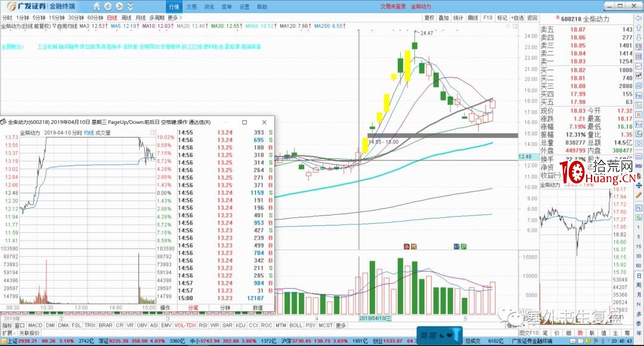Switch chart to 1分钟 period
The image size is (644, 346).
point(23,18)
